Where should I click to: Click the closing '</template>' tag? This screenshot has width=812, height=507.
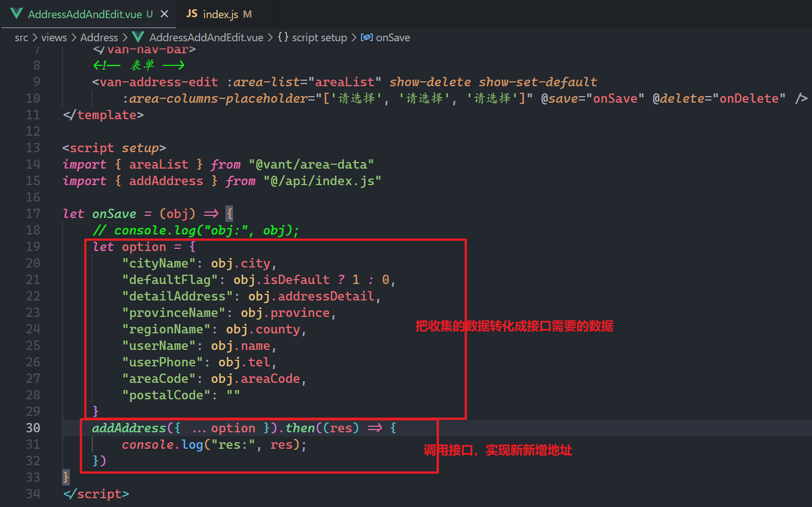(103, 115)
